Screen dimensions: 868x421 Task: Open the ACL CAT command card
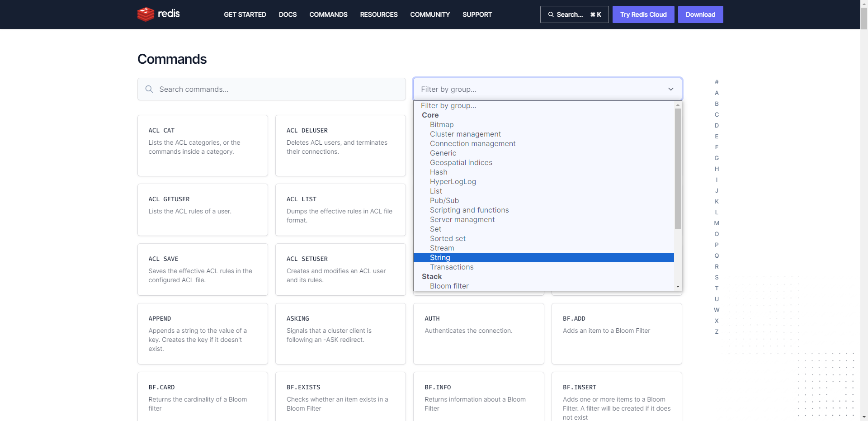point(203,146)
